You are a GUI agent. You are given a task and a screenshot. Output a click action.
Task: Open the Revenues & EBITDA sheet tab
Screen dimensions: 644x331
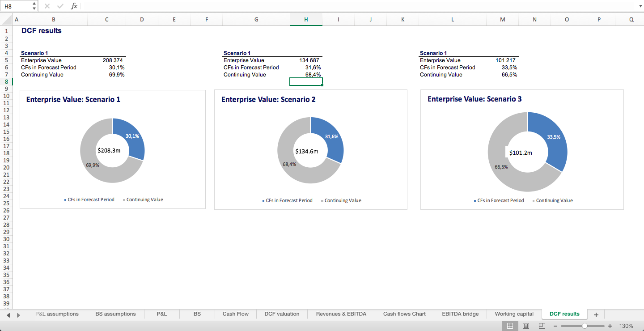coord(341,314)
